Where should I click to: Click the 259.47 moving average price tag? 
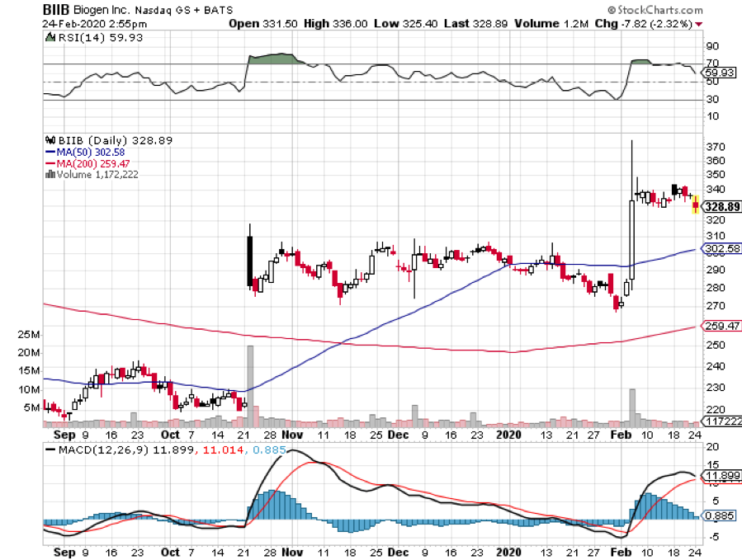coord(721,326)
